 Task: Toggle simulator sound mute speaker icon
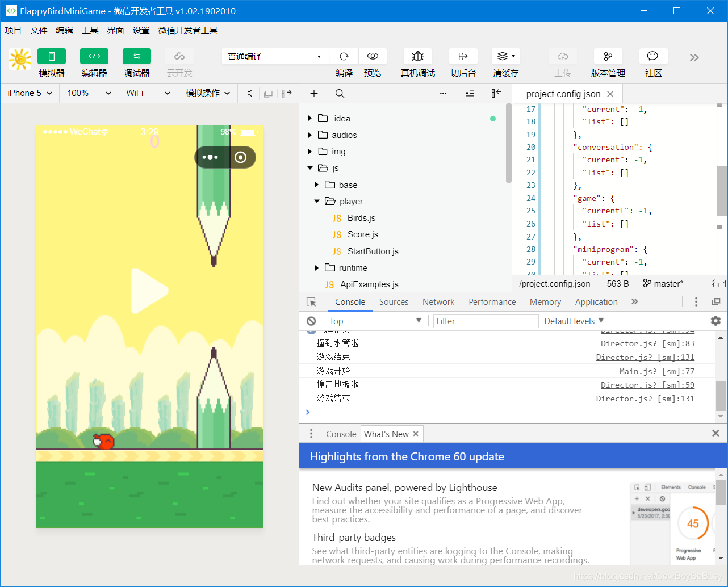coord(250,93)
